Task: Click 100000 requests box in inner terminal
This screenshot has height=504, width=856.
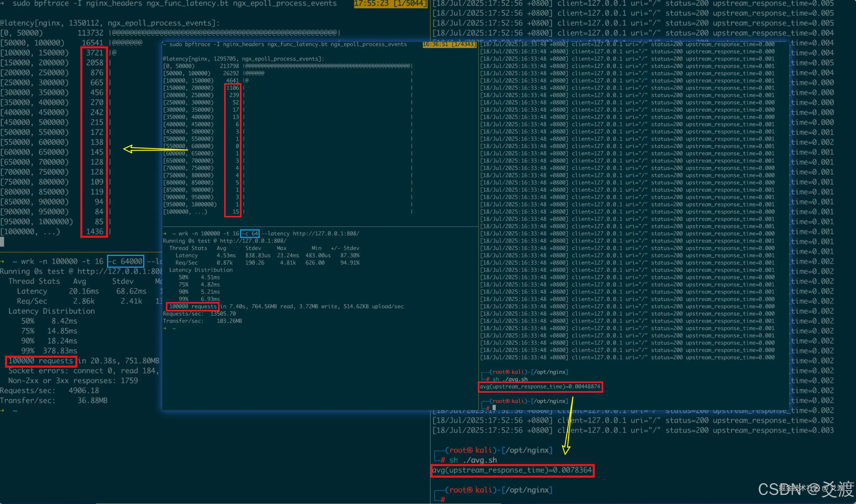Action: tap(193, 306)
